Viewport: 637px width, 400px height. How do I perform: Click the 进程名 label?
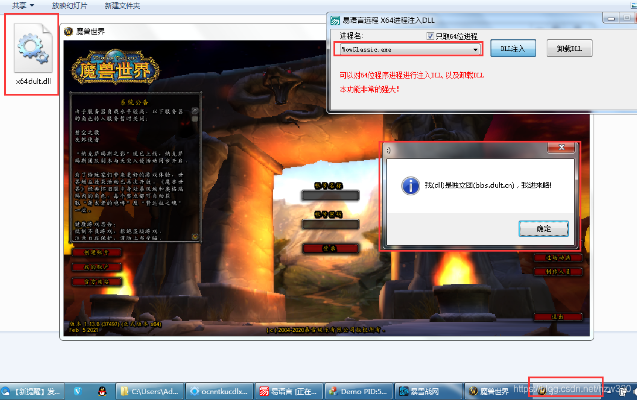[351, 36]
